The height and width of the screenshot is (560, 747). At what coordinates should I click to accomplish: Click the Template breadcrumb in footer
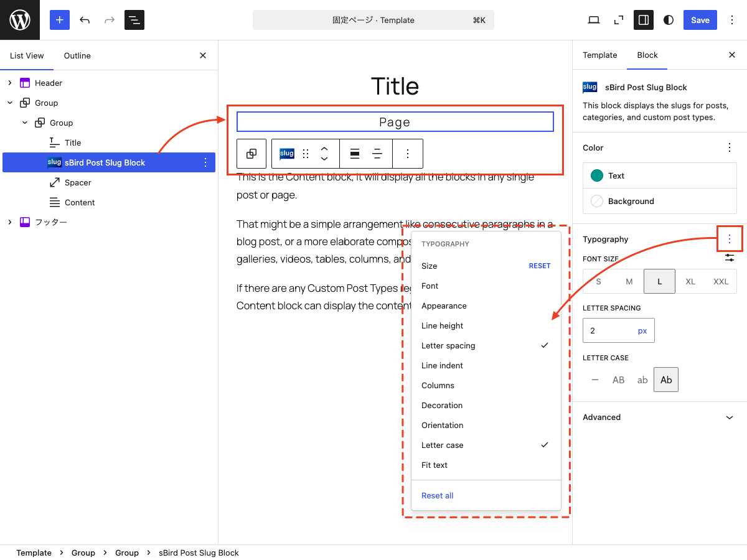(34, 553)
